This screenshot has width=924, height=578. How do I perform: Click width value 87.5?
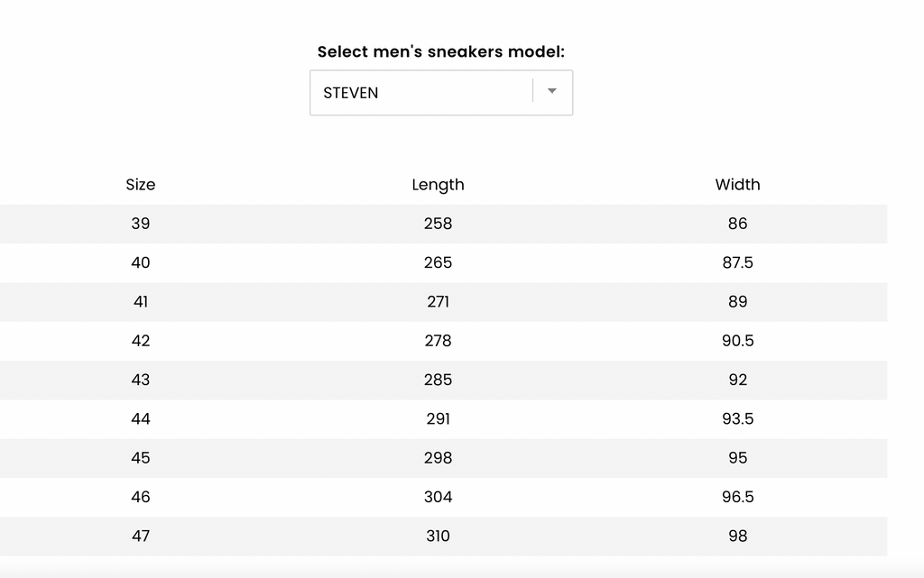click(738, 262)
